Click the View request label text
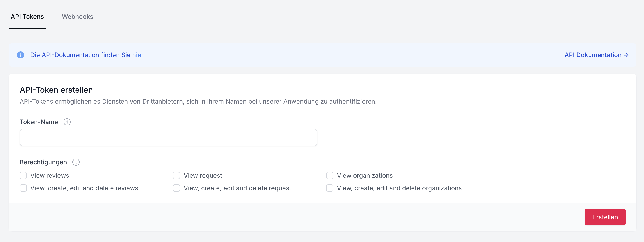This screenshot has width=644, height=242. (203, 175)
